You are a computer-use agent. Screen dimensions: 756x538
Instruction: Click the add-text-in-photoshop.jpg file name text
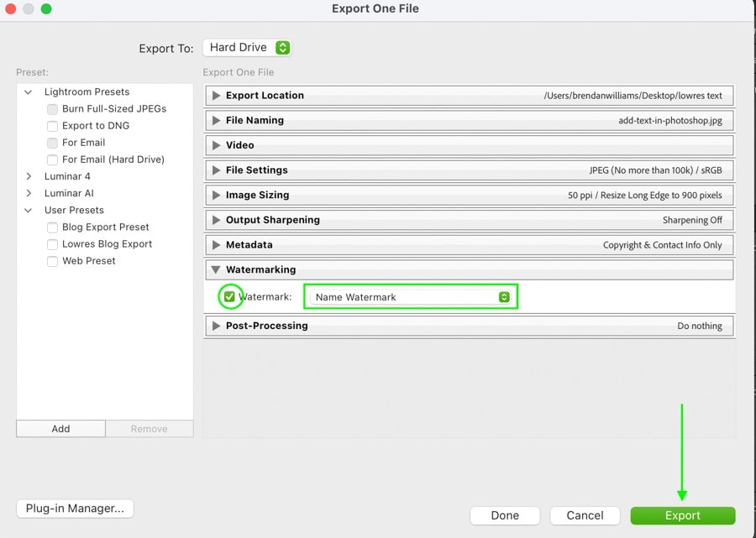670,120
